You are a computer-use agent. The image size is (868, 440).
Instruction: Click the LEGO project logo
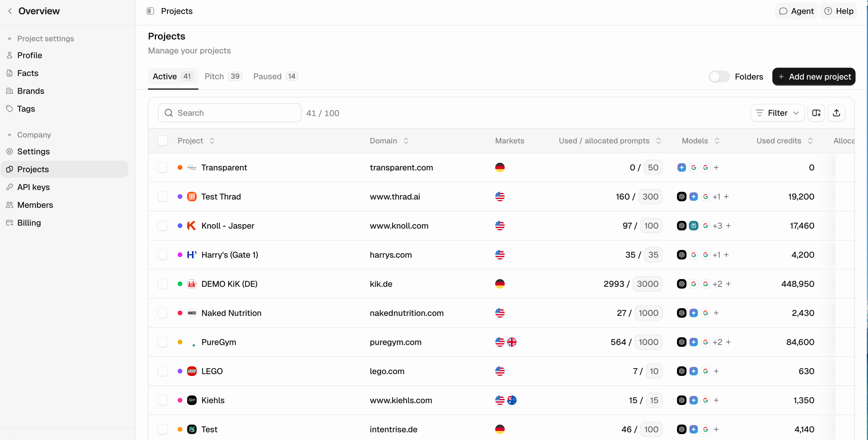click(x=192, y=371)
